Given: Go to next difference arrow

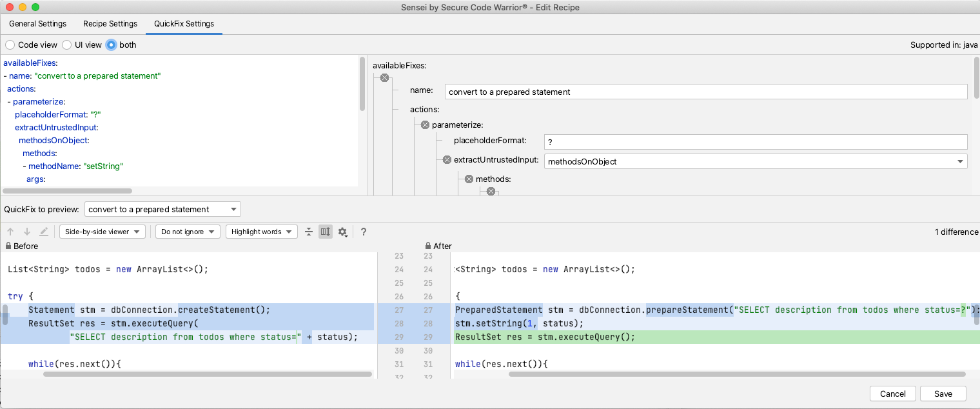Looking at the screenshot, I should coord(27,232).
